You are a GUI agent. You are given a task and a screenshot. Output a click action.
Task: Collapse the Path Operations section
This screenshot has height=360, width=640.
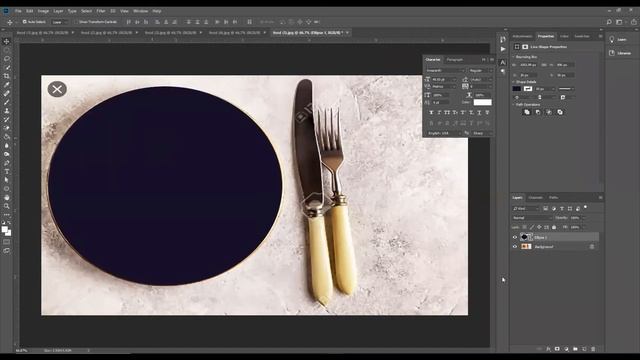513,104
